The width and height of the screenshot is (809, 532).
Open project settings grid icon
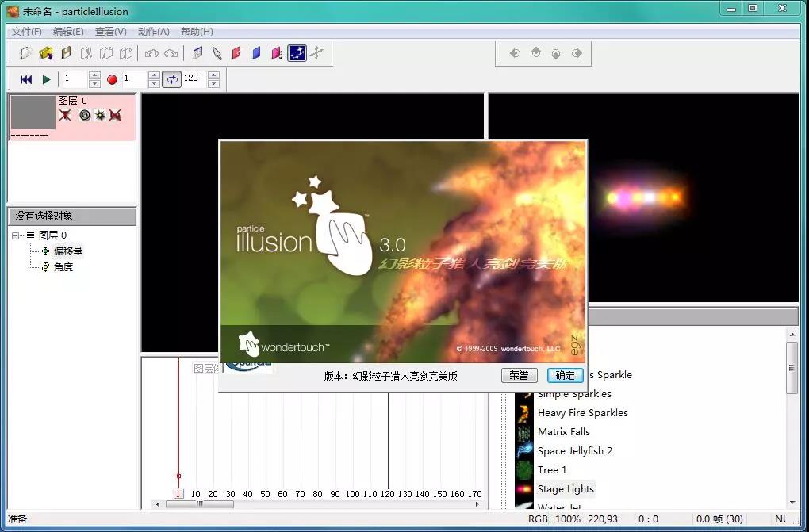(197, 53)
